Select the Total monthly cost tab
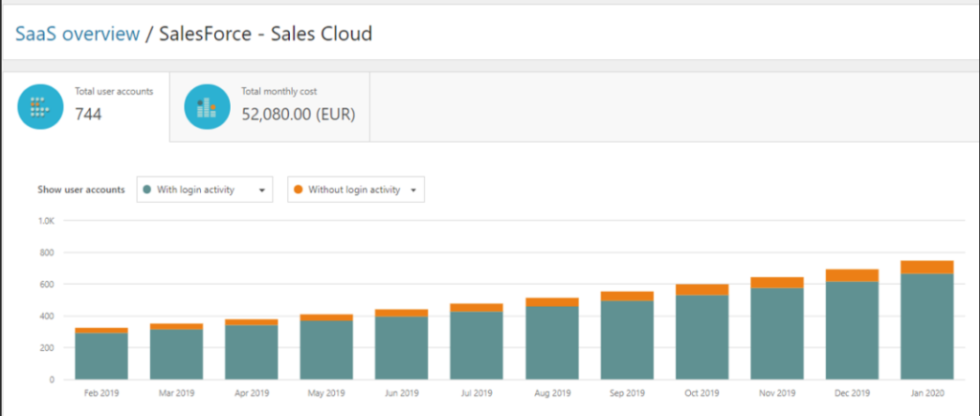 (270, 107)
